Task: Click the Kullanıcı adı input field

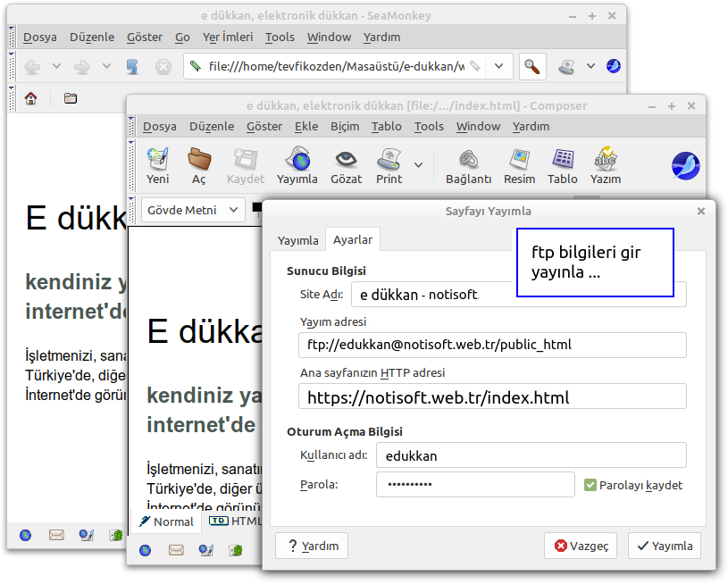Action: pos(531,455)
